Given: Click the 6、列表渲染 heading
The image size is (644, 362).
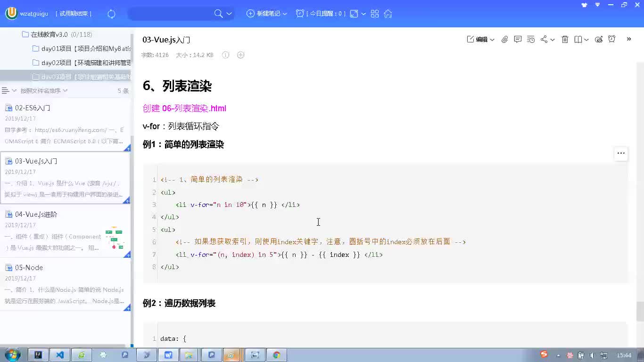Looking at the screenshot, I should [177, 86].
